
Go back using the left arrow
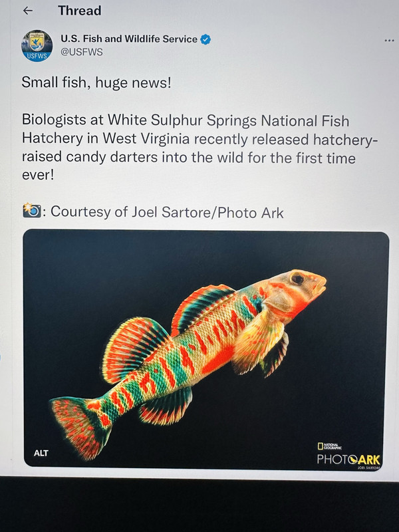(28, 11)
